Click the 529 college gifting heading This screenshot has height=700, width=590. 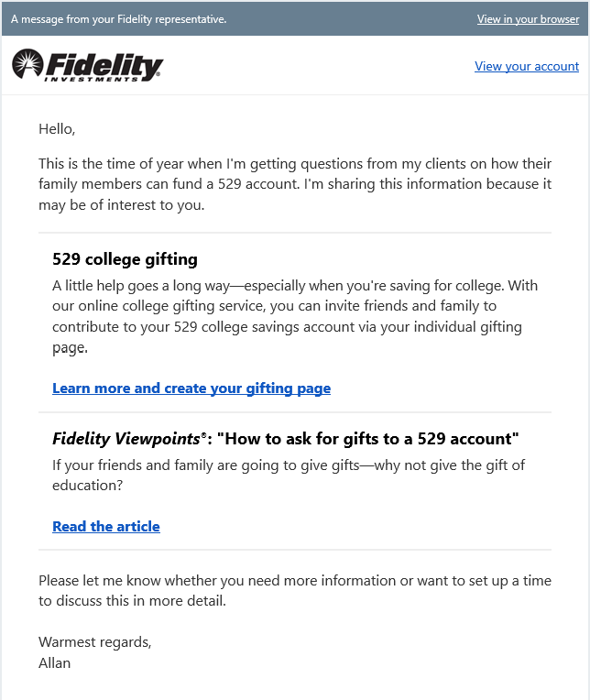(x=125, y=259)
